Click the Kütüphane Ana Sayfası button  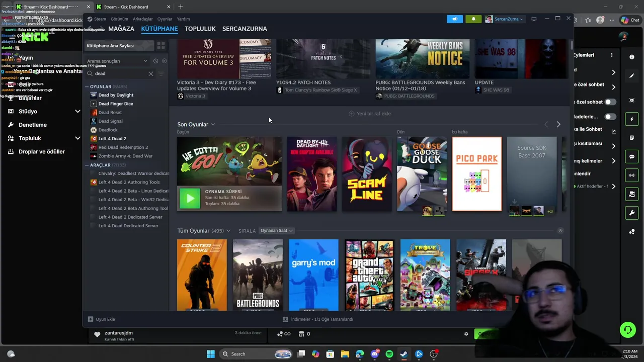pos(119,46)
